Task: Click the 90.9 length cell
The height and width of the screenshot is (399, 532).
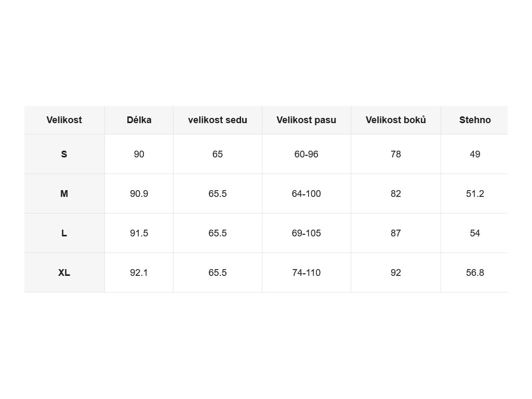Action: click(139, 194)
